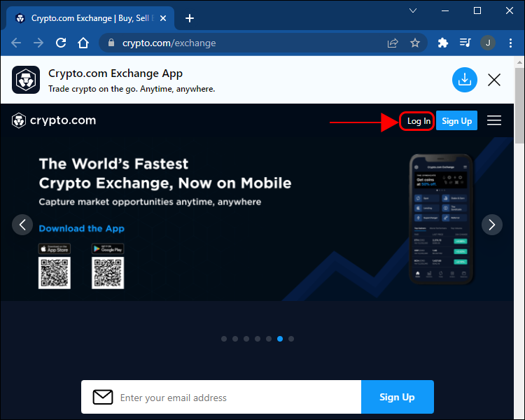Click the share page icon in address bar

point(393,43)
